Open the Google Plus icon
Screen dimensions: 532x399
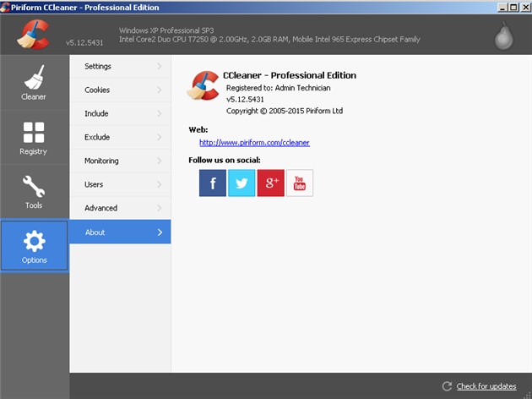(270, 183)
